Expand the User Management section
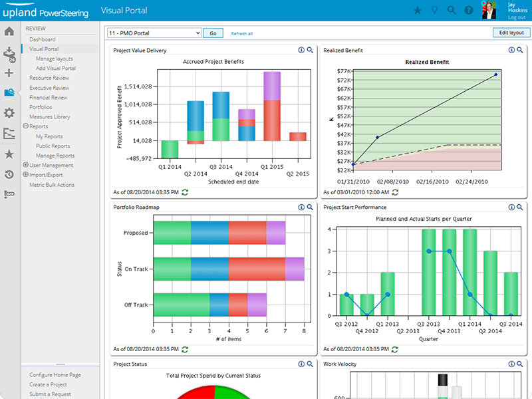The height and width of the screenshot is (399, 532). coord(25,165)
